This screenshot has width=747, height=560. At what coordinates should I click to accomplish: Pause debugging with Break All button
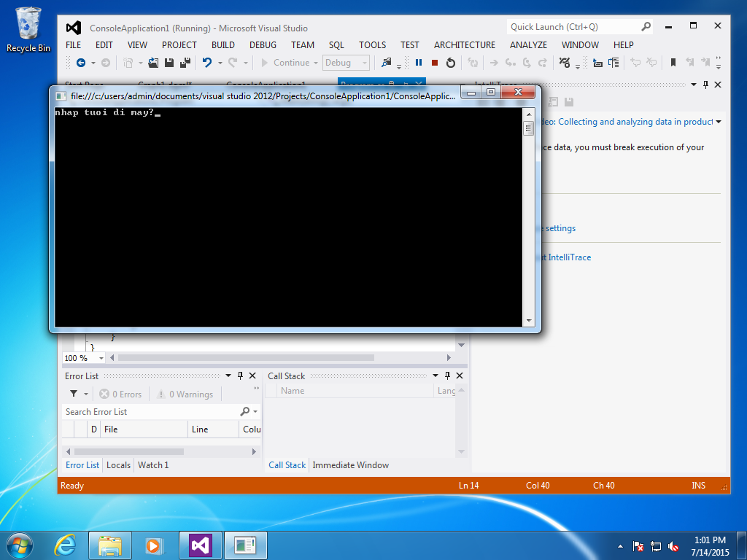tap(419, 63)
